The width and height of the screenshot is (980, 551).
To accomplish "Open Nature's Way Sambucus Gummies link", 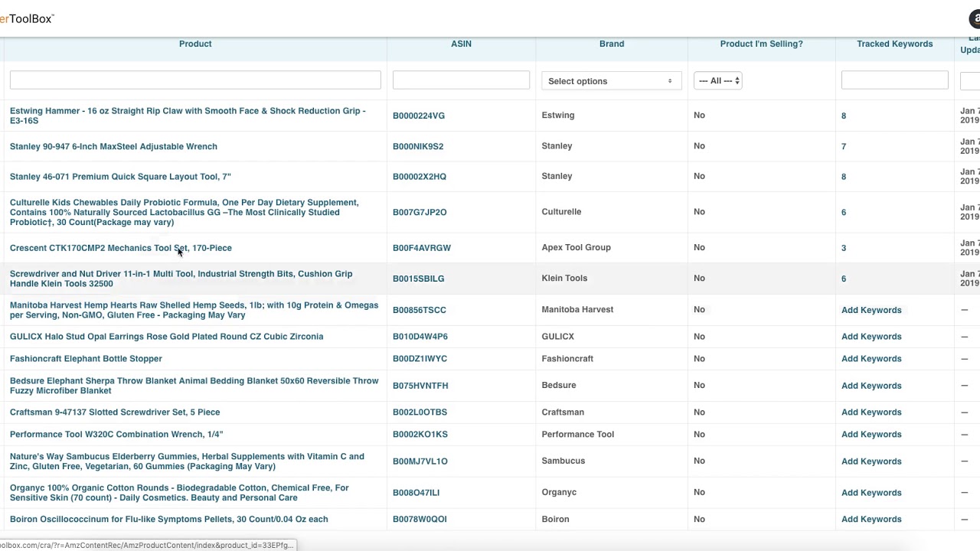I will (x=187, y=461).
